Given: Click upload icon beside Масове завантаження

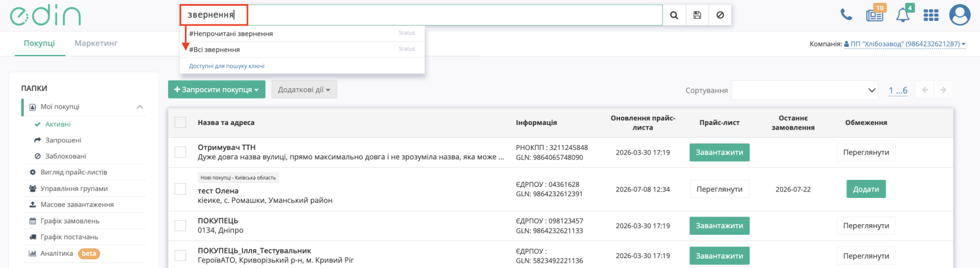Looking at the screenshot, I should click(33, 205).
